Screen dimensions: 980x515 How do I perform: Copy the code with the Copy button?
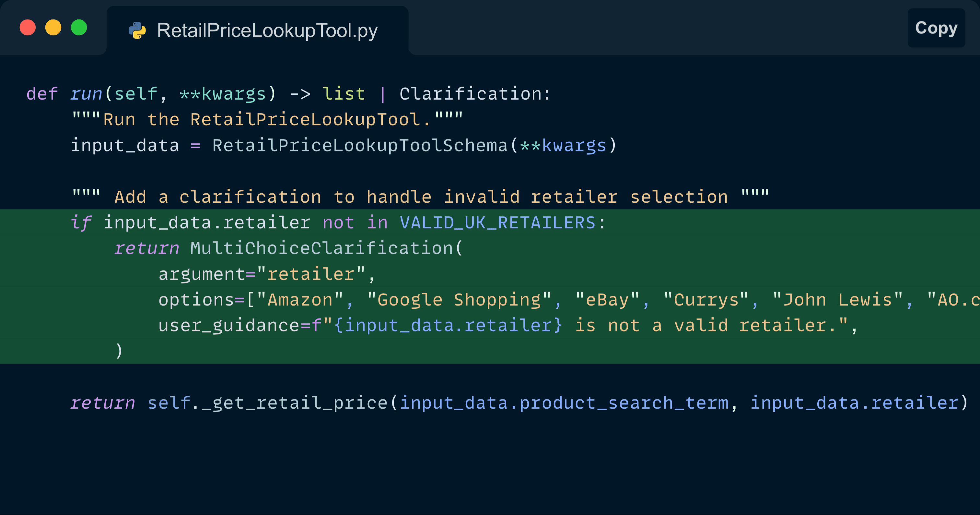tap(936, 28)
